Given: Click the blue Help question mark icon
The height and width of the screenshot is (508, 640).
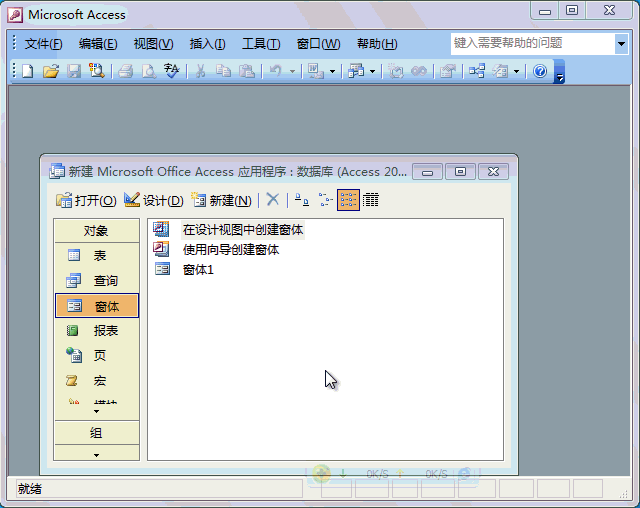Looking at the screenshot, I should pyautogui.click(x=540, y=71).
